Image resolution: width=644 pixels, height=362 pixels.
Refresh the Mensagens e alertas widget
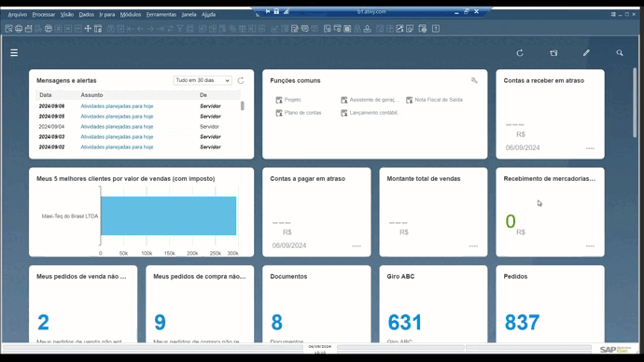pos(241,80)
